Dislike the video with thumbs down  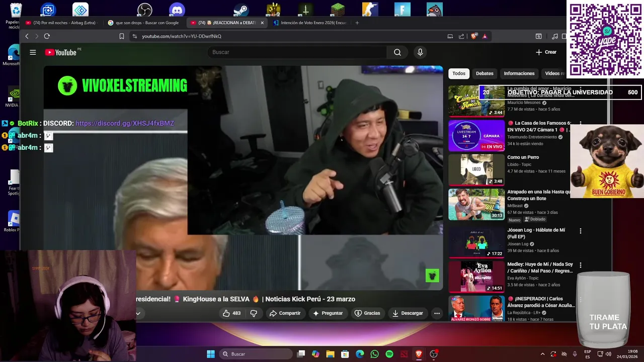tap(254, 313)
